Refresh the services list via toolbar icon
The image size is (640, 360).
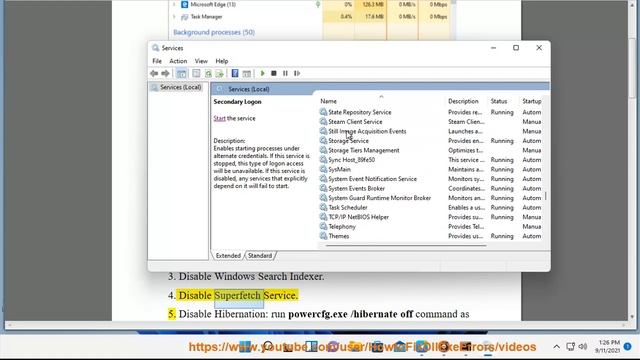point(208,73)
